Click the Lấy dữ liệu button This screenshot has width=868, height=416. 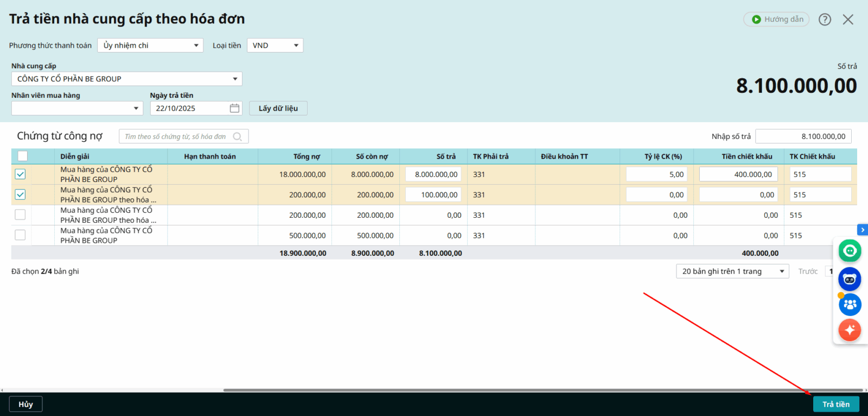click(278, 108)
